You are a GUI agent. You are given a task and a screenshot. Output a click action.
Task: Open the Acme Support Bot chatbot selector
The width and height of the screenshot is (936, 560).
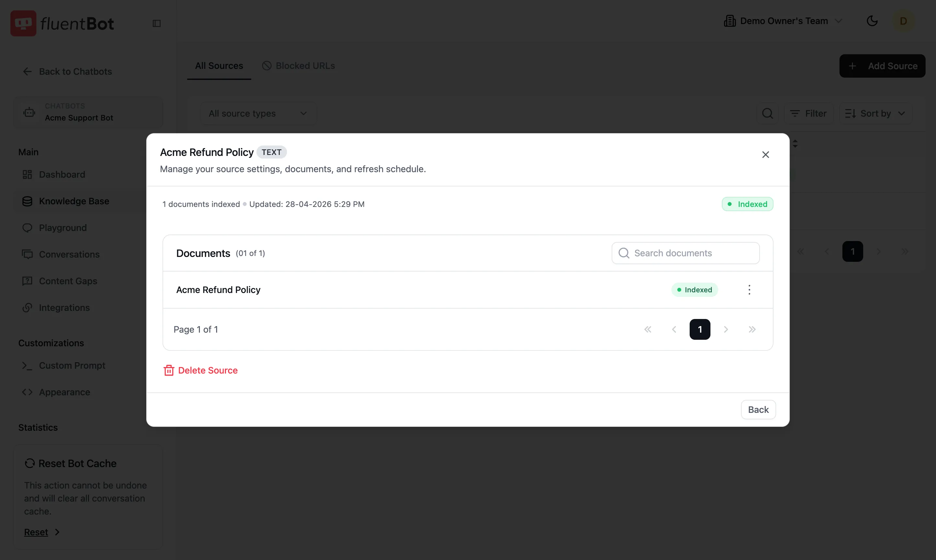click(x=88, y=112)
